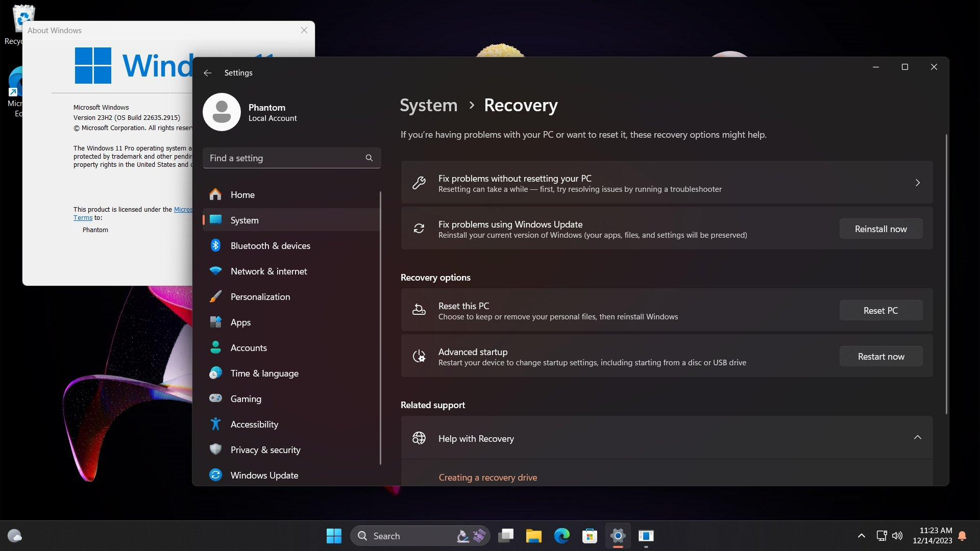Click the System breadcrumb link
This screenshot has width=980, height=551.
429,105
